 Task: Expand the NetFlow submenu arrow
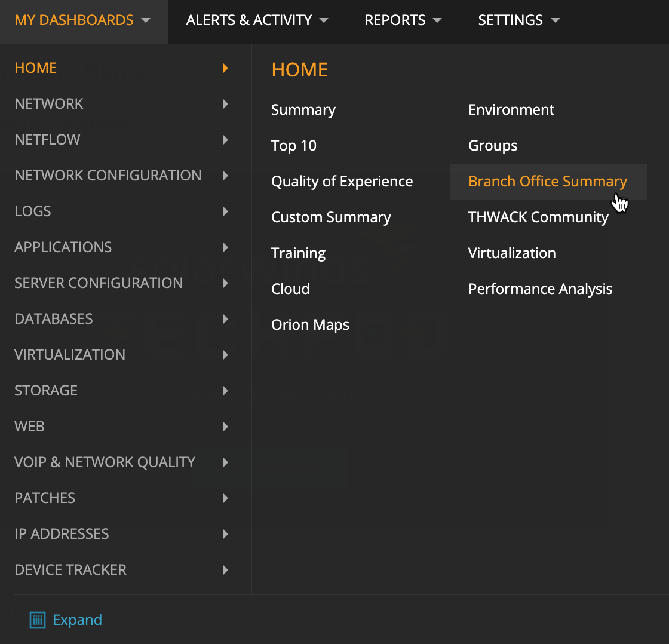[x=226, y=140]
